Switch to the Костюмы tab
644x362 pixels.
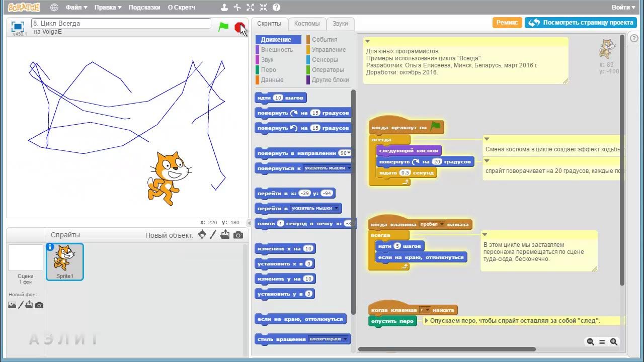[307, 24]
